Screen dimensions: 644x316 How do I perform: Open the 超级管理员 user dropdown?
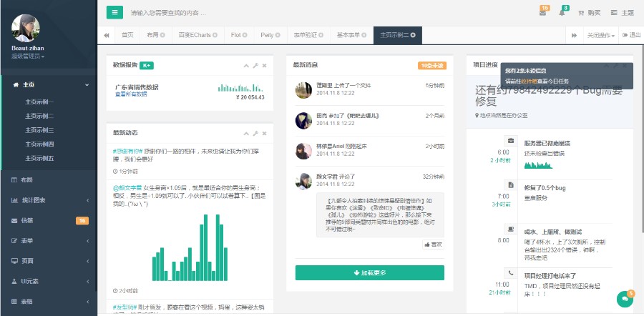(x=28, y=56)
